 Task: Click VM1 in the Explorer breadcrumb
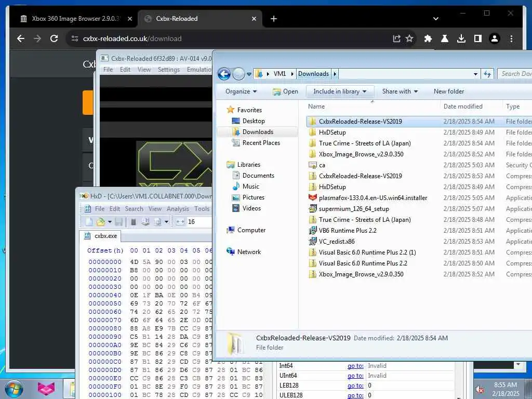click(280, 74)
